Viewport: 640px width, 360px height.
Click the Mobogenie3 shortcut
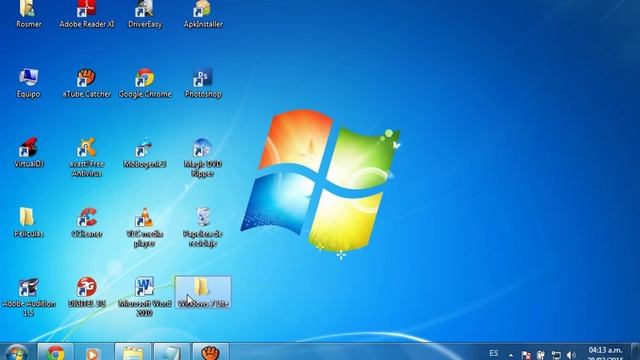click(x=144, y=153)
